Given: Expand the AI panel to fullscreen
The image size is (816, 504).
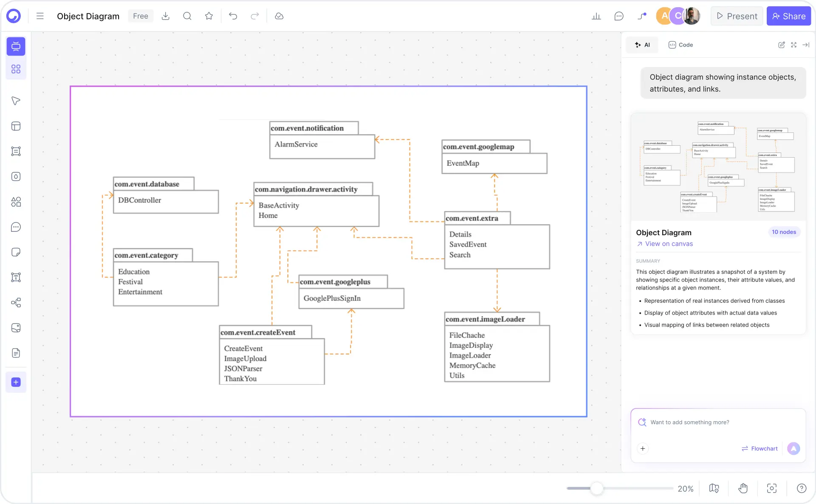Looking at the screenshot, I should click(793, 45).
